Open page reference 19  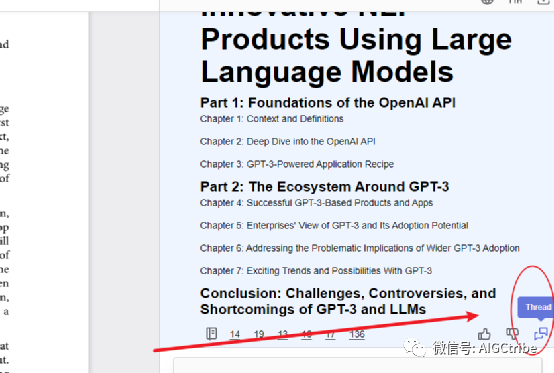259,334
